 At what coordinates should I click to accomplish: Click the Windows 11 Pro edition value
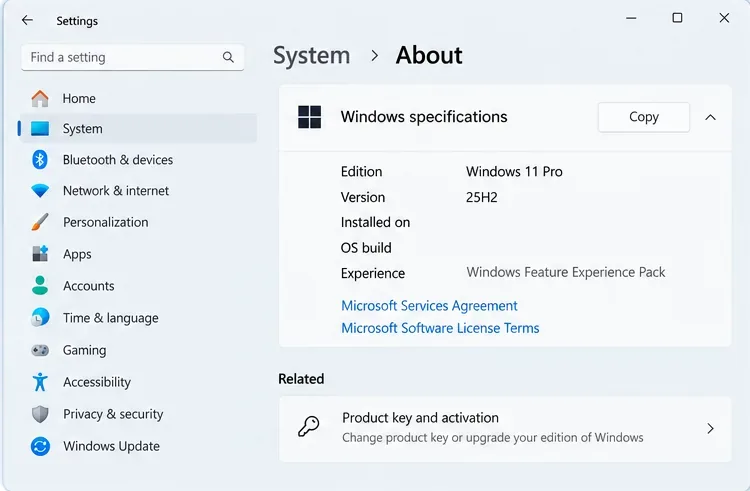514,172
